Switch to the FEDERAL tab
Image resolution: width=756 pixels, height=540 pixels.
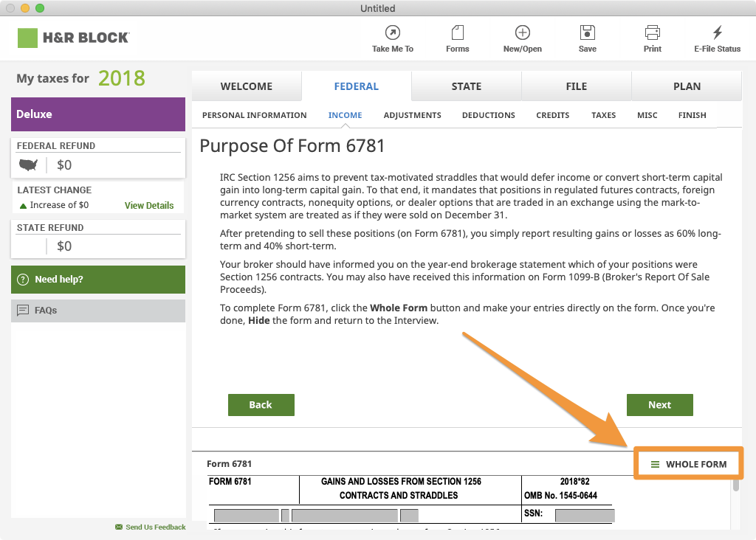[357, 86]
